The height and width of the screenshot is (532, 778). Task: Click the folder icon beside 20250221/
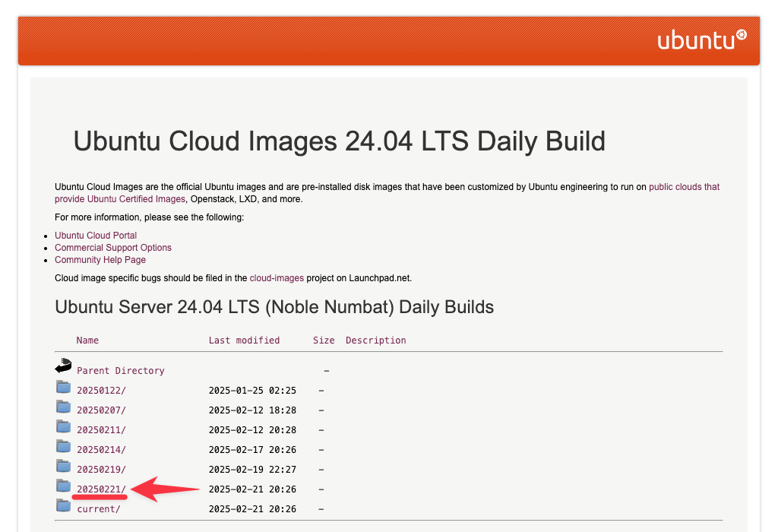(x=63, y=486)
